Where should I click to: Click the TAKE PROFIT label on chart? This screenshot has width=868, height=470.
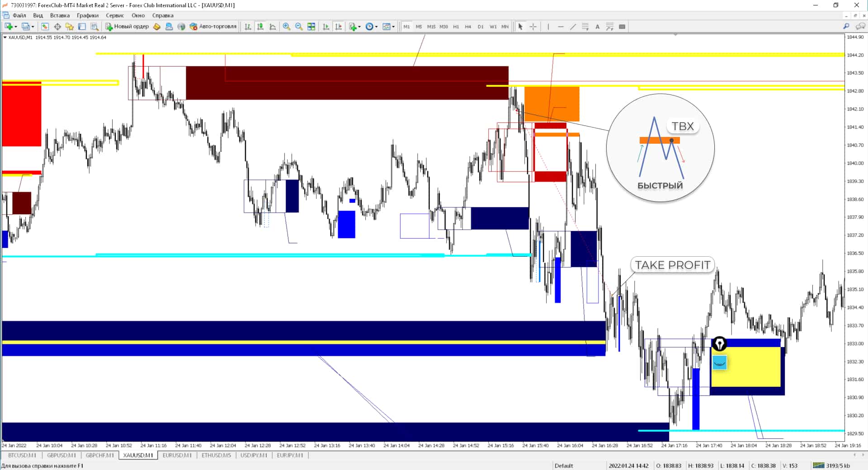(x=672, y=265)
